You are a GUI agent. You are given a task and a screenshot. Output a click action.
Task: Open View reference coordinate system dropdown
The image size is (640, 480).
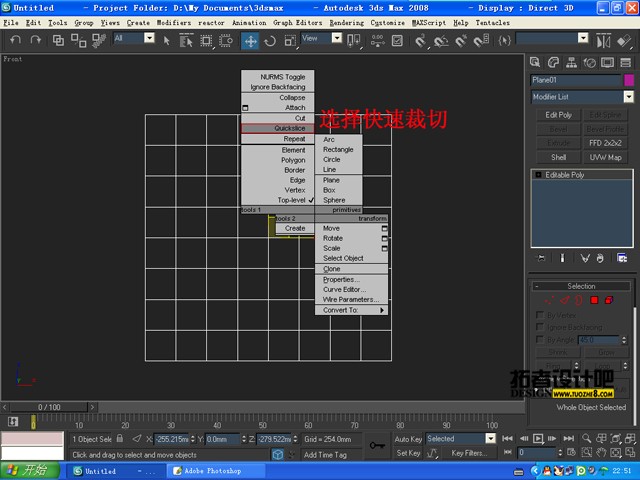337,38
